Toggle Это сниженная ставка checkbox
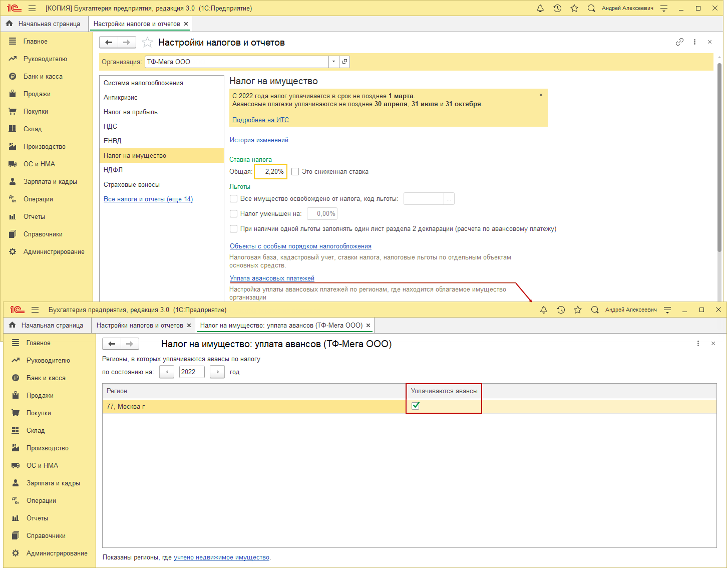The width and height of the screenshot is (728, 569). tap(295, 172)
